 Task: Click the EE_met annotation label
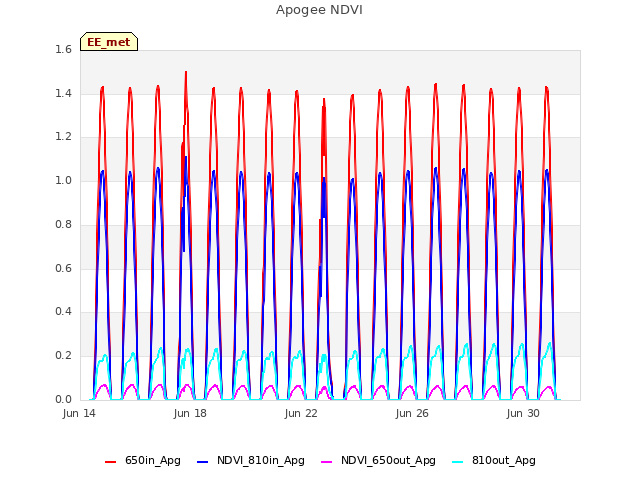tap(109, 42)
